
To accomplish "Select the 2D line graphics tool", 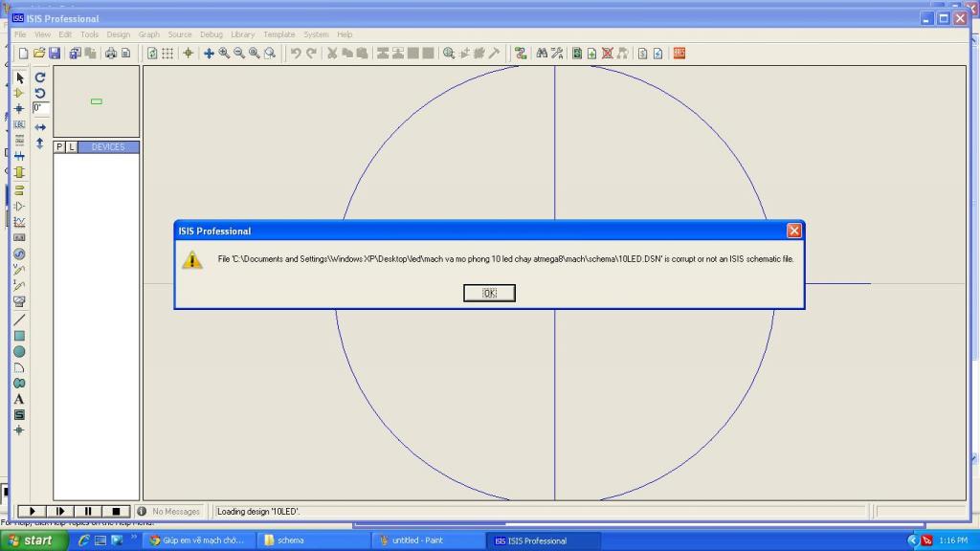I will [19, 320].
